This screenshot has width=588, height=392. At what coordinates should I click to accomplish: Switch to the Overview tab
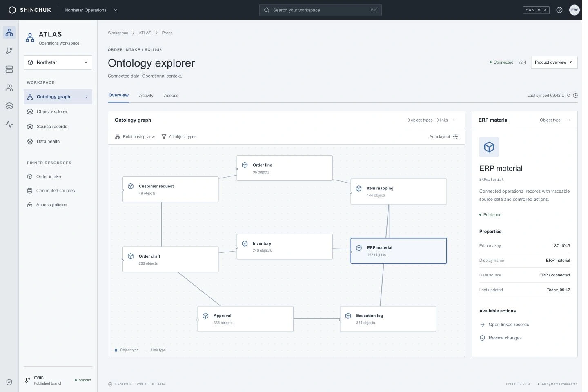point(118,95)
